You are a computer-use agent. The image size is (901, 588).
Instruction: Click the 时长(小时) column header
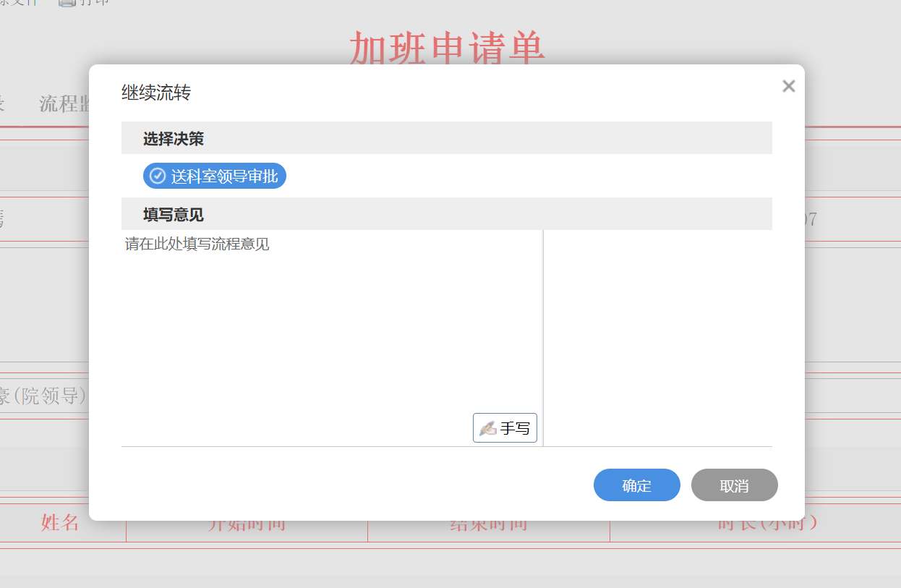pos(767,524)
